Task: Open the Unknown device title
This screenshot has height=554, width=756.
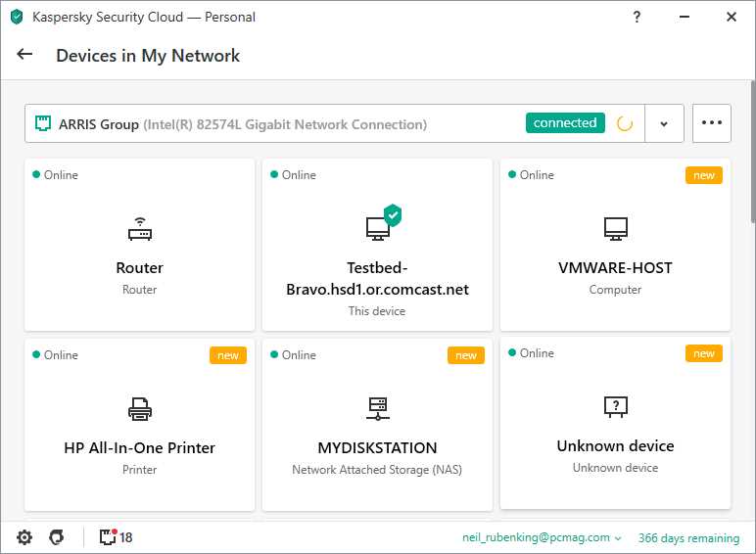Action: [x=615, y=446]
